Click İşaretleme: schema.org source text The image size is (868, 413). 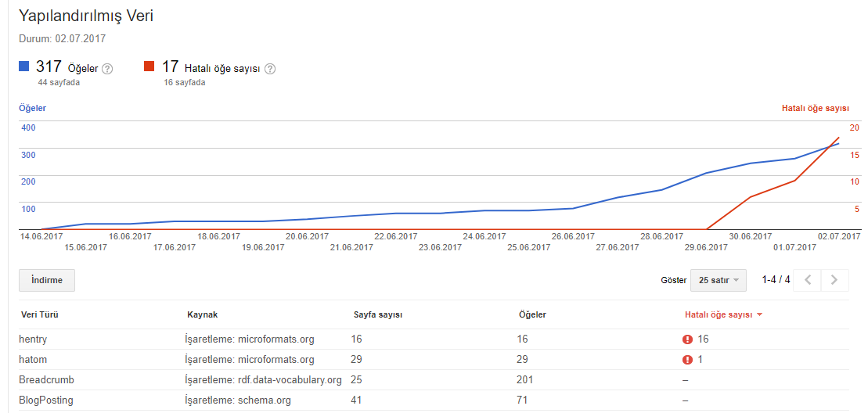tap(238, 400)
